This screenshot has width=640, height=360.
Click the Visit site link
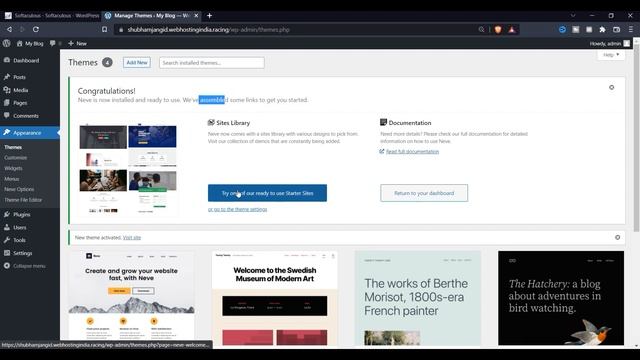(x=132, y=238)
